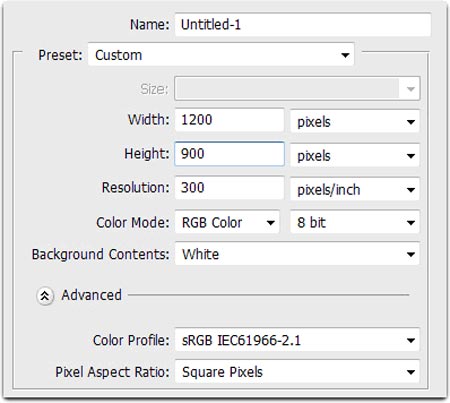Click the Resolution field showing 300
Image resolution: width=450 pixels, height=403 pixels.
(x=229, y=188)
